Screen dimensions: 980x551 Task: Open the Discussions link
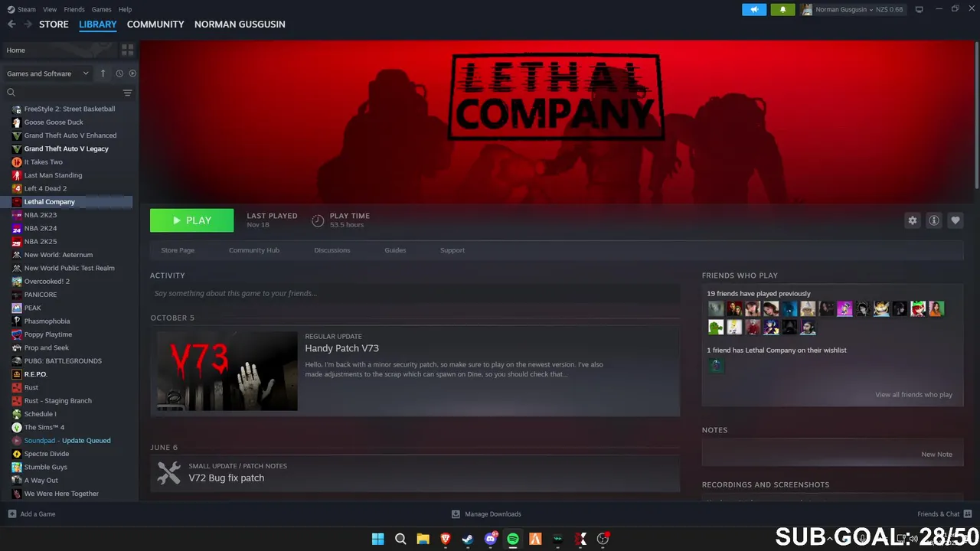pos(332,250)
